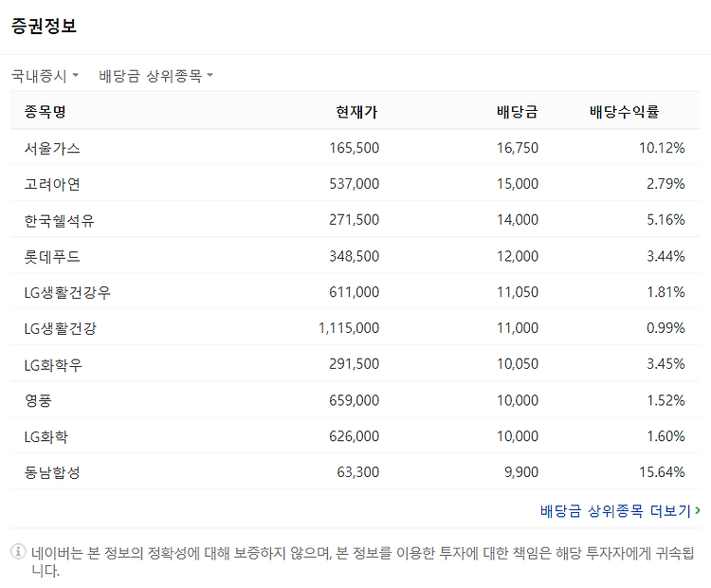Viewport: 711px width, 588px height.
Task: Click price 165,500 for 서울가스
Action: (x=355, y=148)
